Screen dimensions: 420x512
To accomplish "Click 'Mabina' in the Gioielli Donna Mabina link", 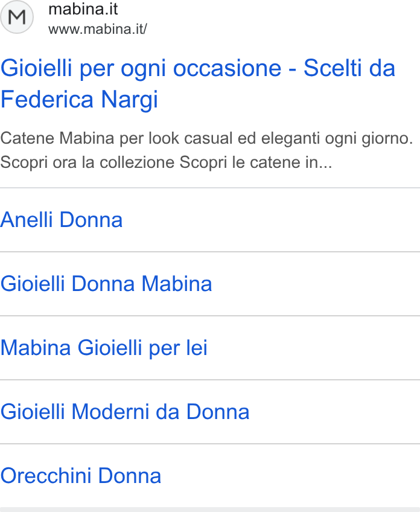I will tap(177, 283).
